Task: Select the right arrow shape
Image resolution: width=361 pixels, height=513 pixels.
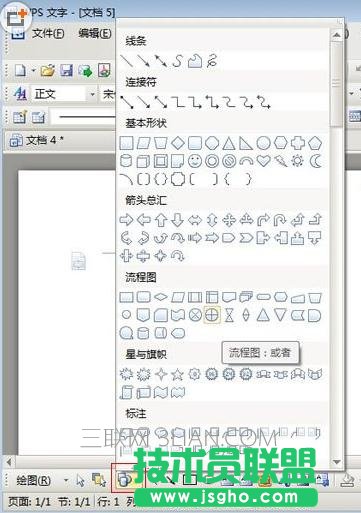Action: [x=126, y=220]
